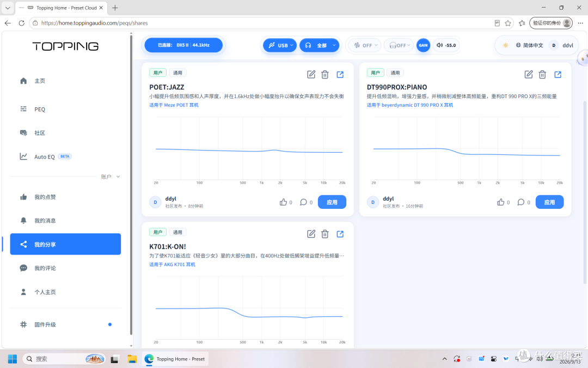The image size is (588, 368).
Task: Open the Meze POET headphone link
Action: click(x=174, y=105)
